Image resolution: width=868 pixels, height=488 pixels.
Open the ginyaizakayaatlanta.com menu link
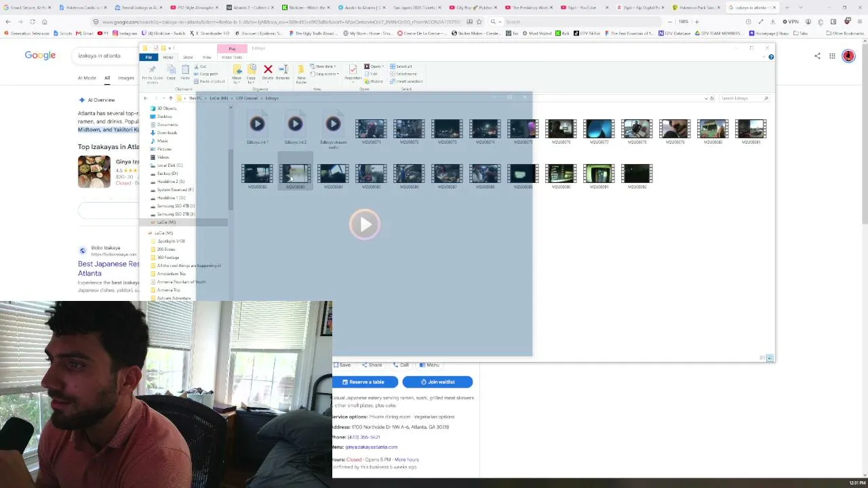click(372, 447)
